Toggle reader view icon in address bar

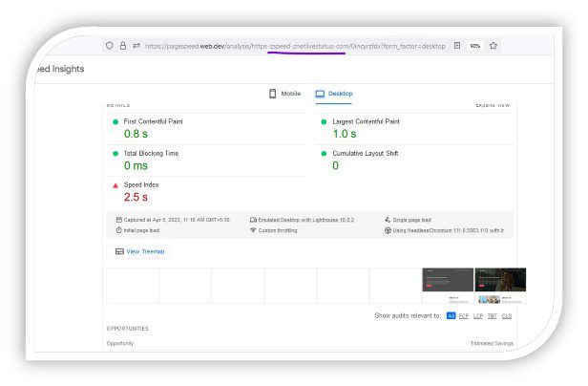point(457,46)
